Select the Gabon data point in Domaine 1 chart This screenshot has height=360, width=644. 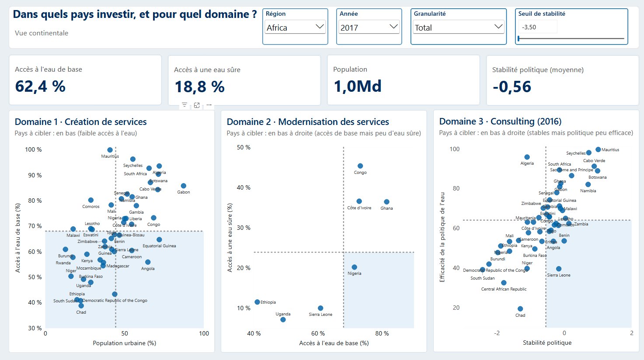[x=184, y=186]
